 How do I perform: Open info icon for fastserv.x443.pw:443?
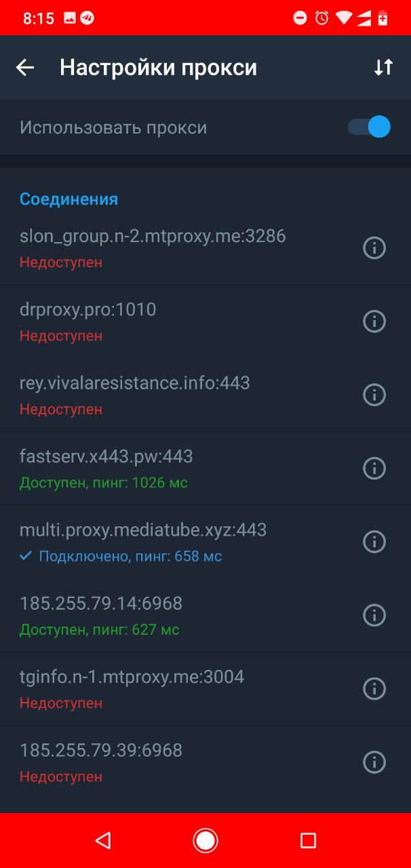[374, 468]
